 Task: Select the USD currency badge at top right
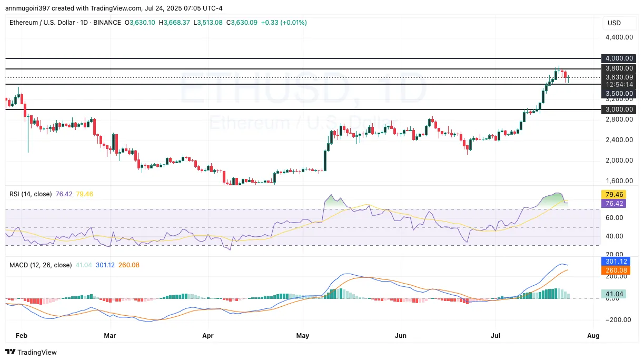click(613, 23)
